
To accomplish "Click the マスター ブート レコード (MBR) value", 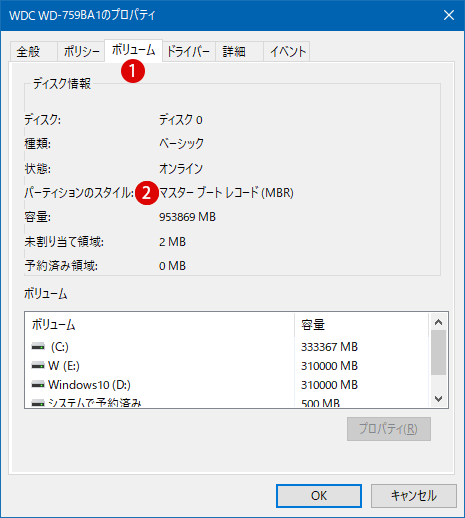I will pyautogui.click(x=226, y=193).
